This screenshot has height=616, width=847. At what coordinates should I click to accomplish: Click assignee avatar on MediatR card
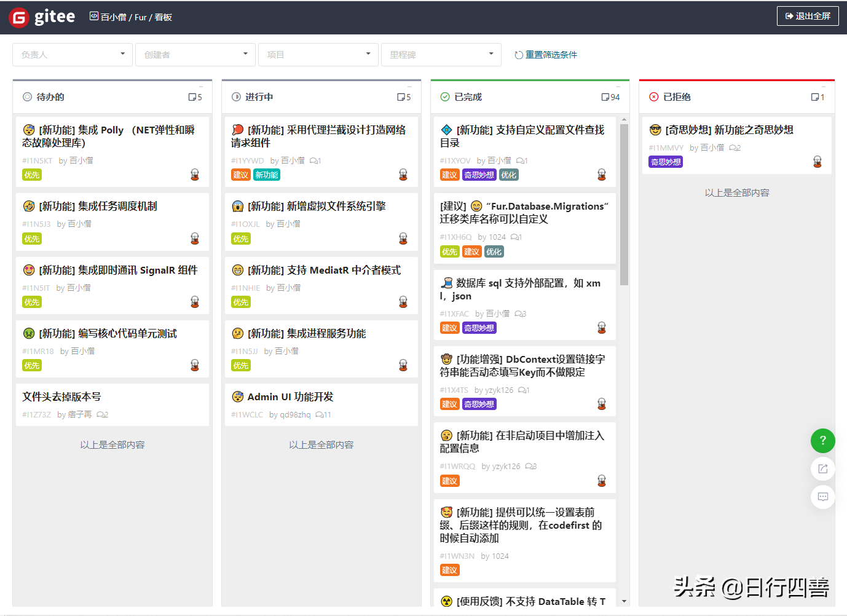click(403, 302)
